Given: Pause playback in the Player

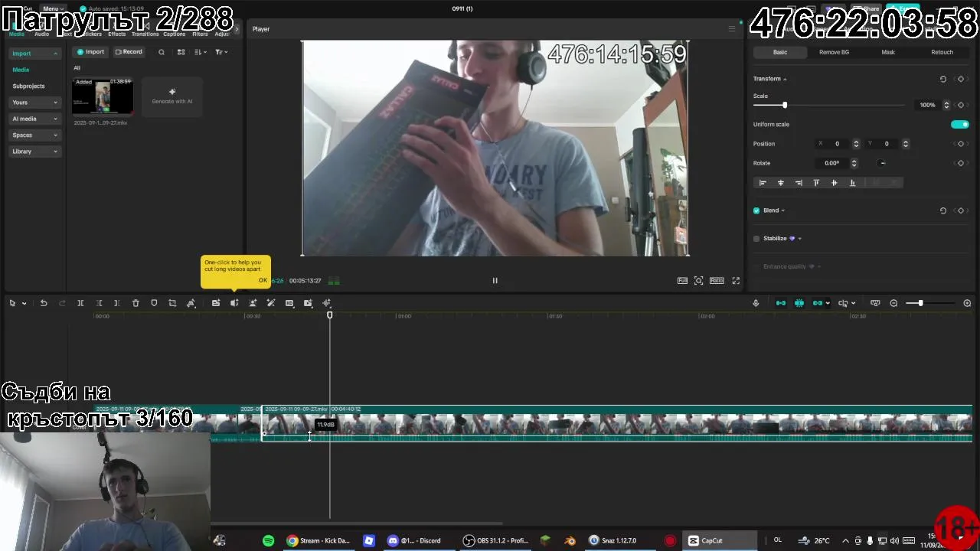Looking at the screenshot, I should click(x=495, y=281).
